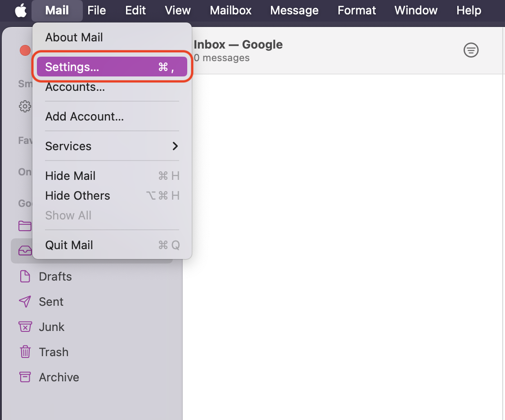The width and height of the screenshot is (505, 420).
Task: Click the Sent paper plane icon
Action: tap(25, 302)
